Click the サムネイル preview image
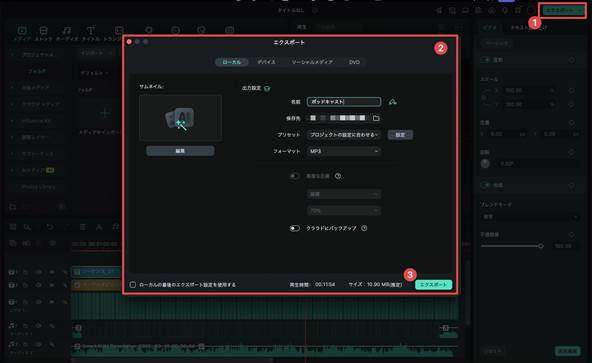This screenshot has width=592, height=363. [180, 118]
